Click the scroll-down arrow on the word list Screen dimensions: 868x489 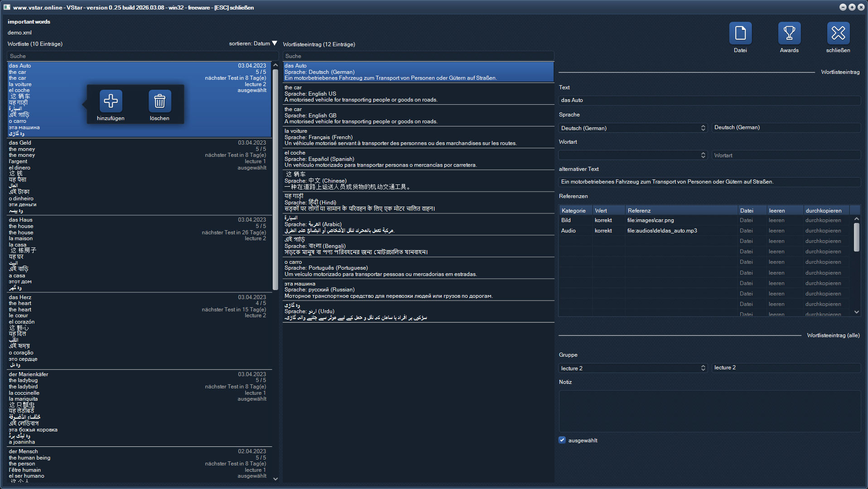[x=275, y=479]
